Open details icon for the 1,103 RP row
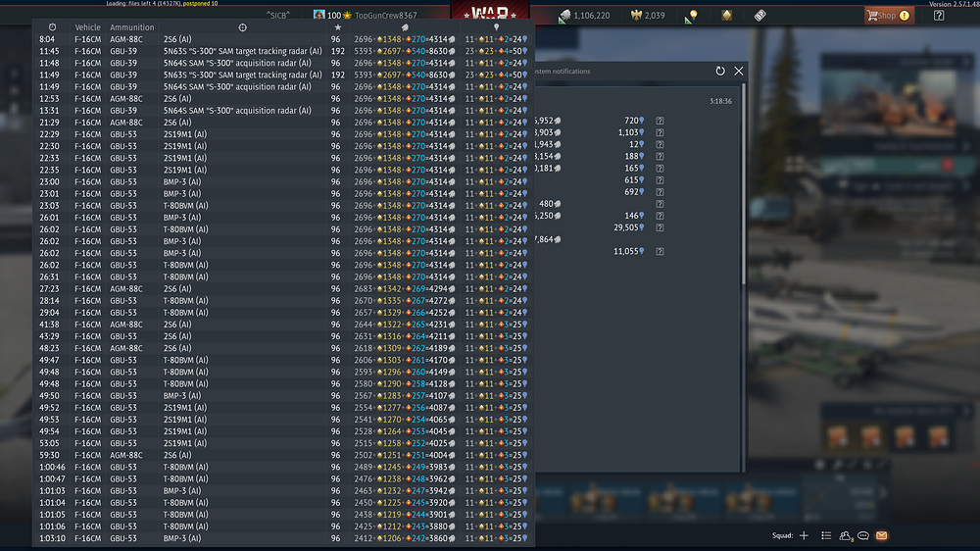The height and width of the screenshot is (551, 980). [660, 132]
